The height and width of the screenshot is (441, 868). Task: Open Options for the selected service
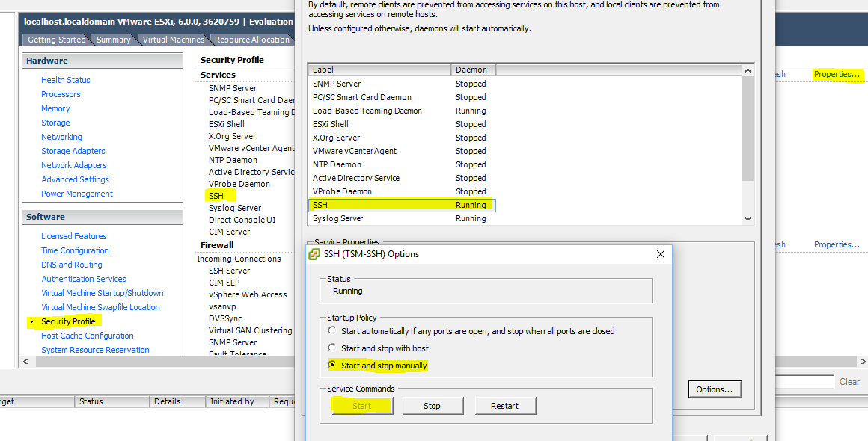714,389
